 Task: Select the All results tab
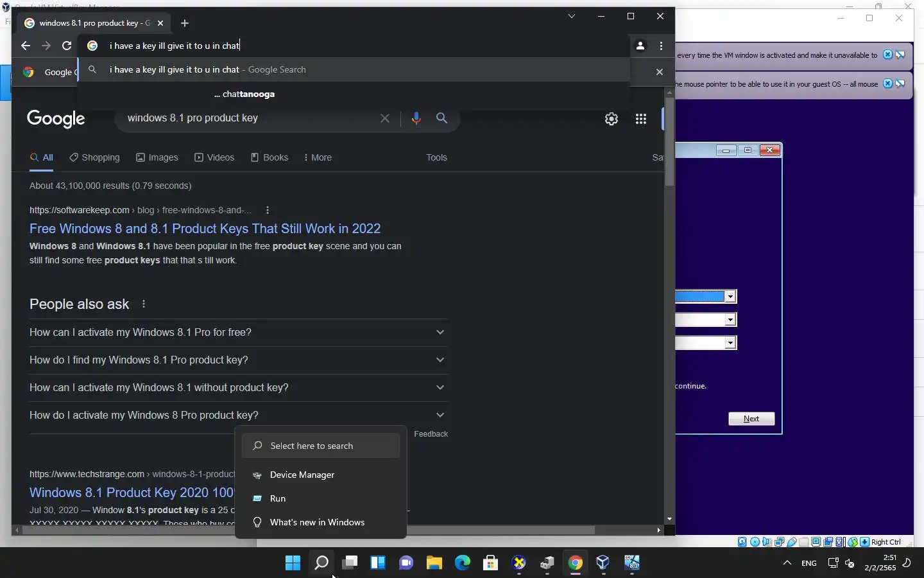(42, 157)
